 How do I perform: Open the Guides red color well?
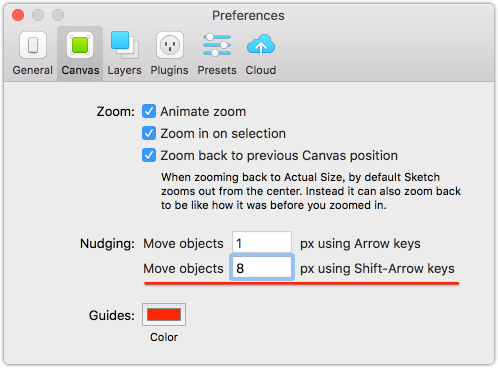(164, 314)
